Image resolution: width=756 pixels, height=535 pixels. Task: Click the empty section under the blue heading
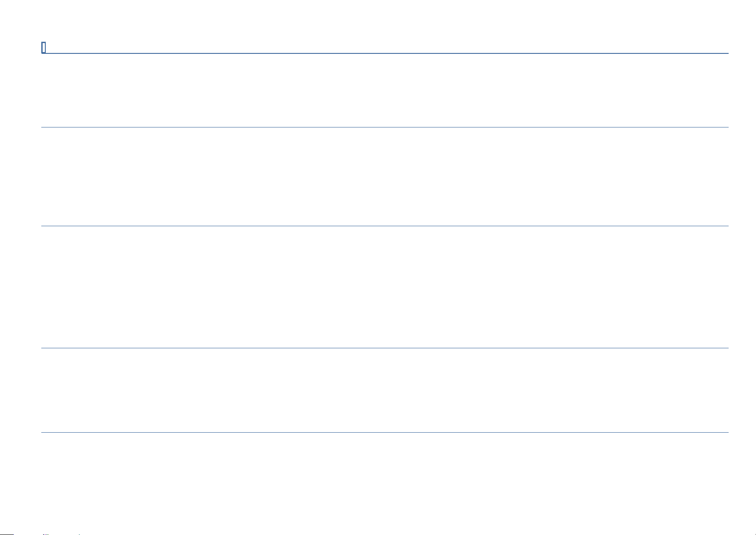click(x=385, y=90)
